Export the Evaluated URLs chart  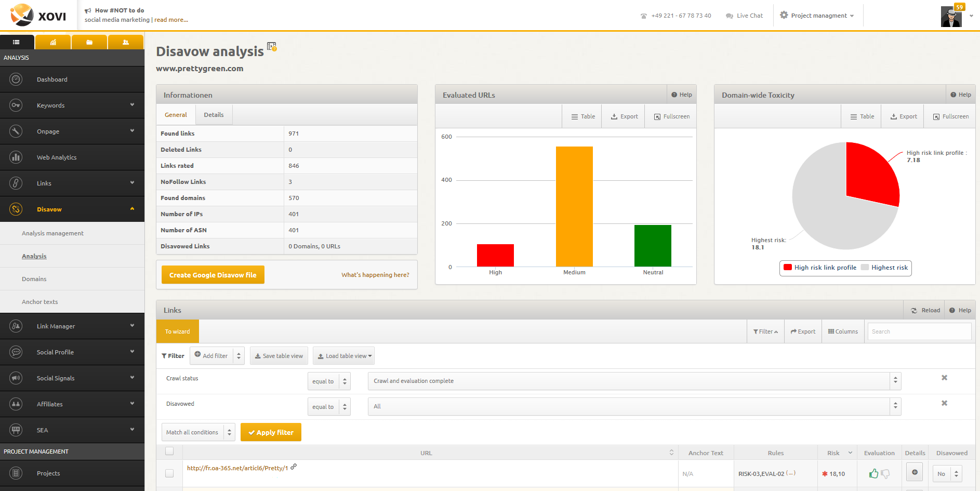tap(624, 116)
